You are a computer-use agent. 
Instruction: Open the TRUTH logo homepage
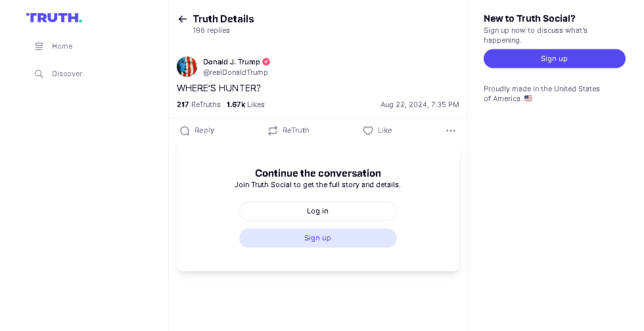point(54,18)
